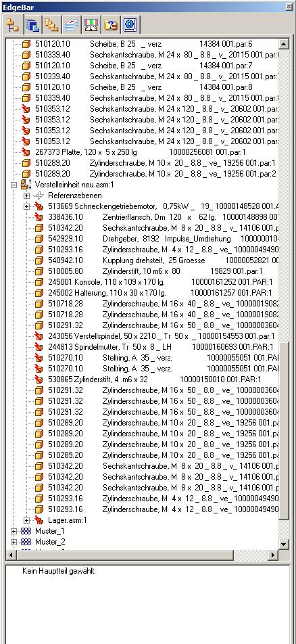Click the horizontal scrollbar right arrow
This screenshot has height=644, width=296.
coord(273,555)
